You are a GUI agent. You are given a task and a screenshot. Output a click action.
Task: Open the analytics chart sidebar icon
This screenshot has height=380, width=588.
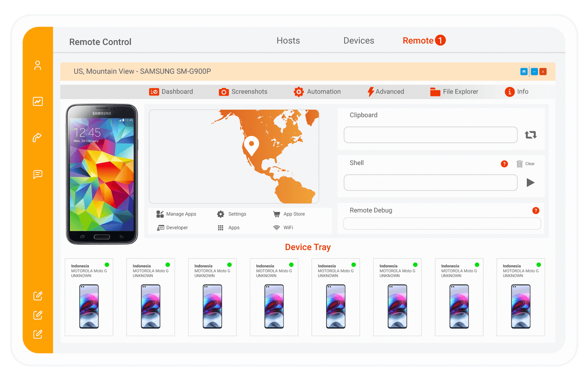click(38, 101)
